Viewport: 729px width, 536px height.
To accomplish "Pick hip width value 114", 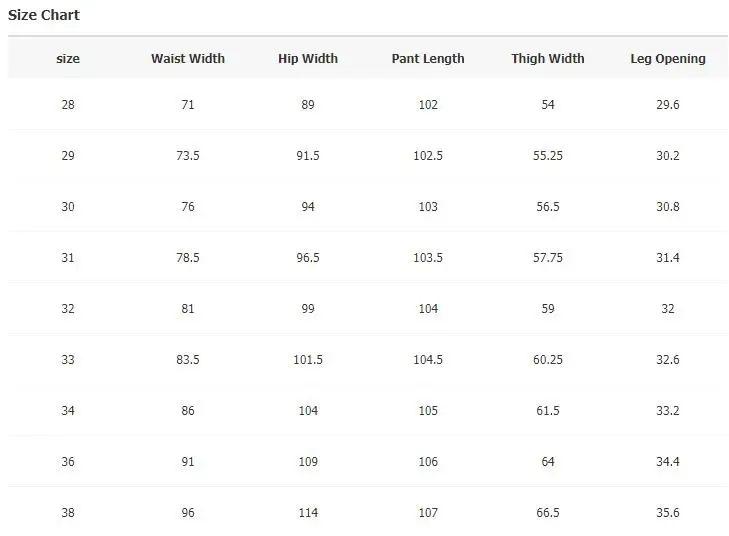I will coord(308,513).
